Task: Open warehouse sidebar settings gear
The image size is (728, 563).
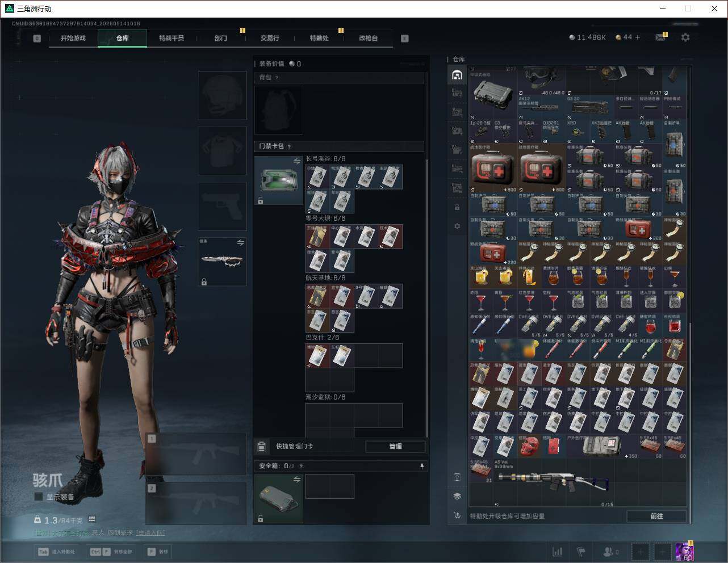Action: point(457,226)
